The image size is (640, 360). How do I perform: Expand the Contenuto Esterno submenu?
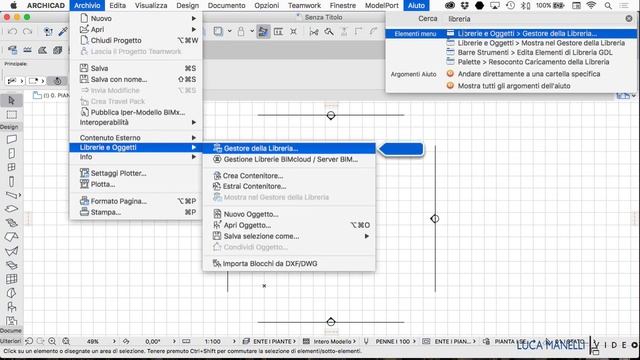click(136, 138)
